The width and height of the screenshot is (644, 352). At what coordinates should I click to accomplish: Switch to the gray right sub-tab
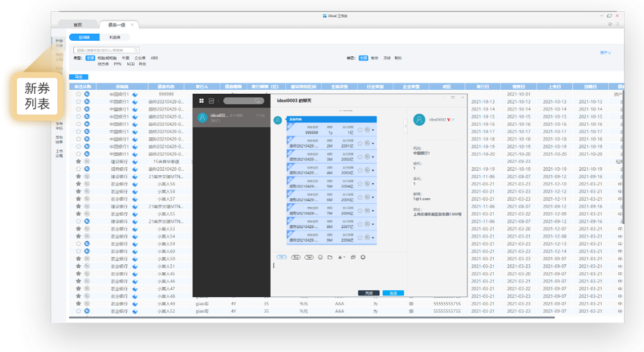(x=114, y=38)
